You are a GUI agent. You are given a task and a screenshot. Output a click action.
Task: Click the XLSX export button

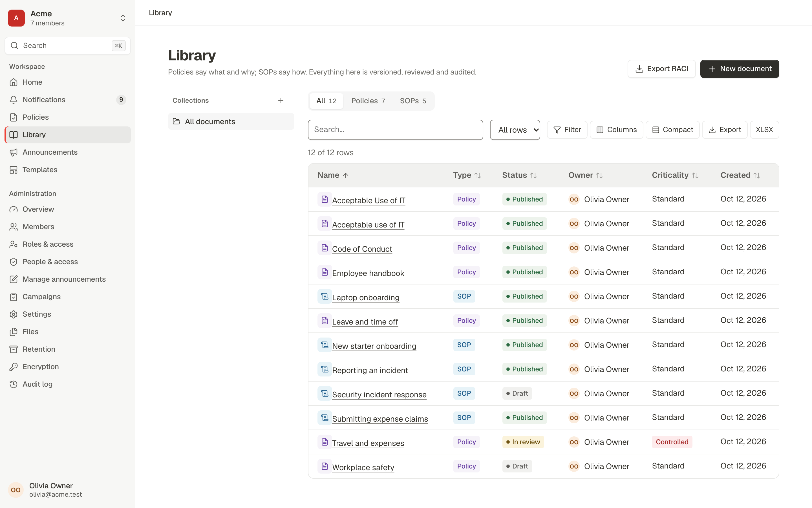point(764,130)
